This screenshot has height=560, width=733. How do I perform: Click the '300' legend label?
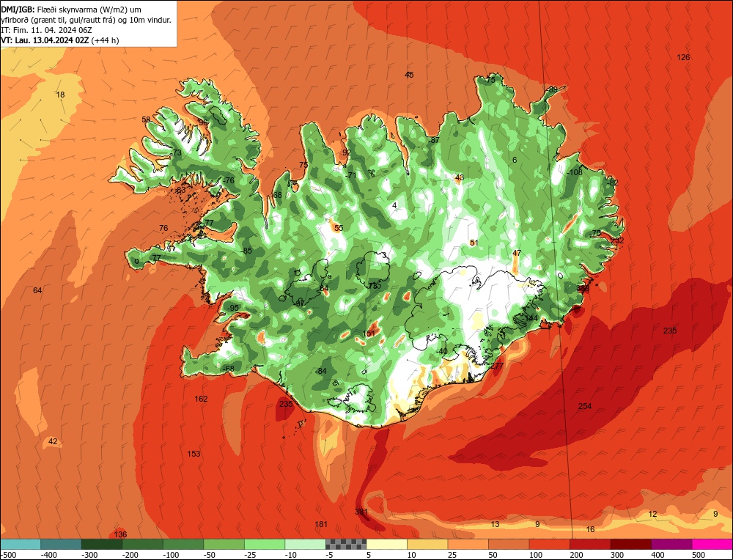click(617, 555)
